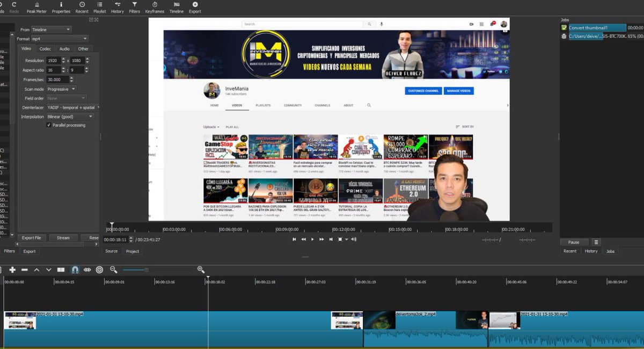Switch to the Codec export tab
Viewport: 644px width, 349px height.
tap(45, 49)
